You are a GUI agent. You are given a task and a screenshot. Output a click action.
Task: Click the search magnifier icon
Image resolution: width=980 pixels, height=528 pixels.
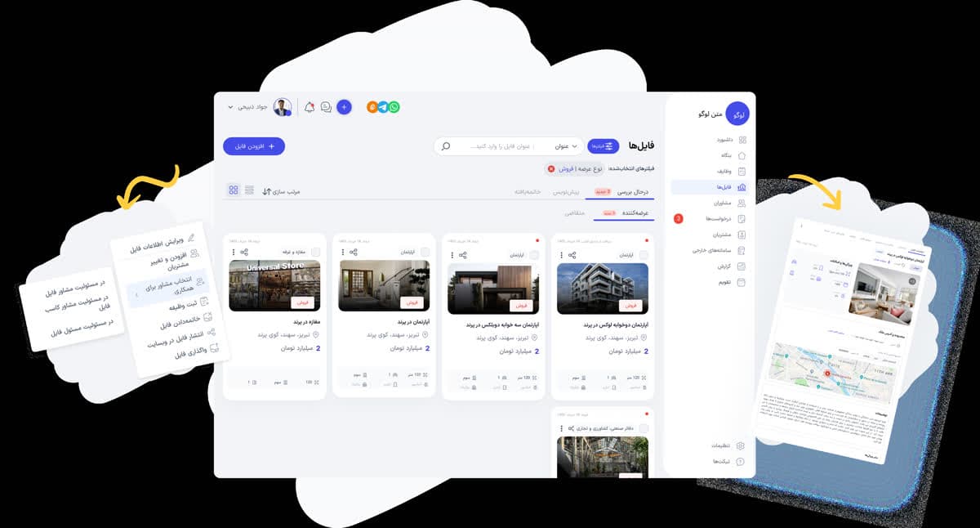446,146
